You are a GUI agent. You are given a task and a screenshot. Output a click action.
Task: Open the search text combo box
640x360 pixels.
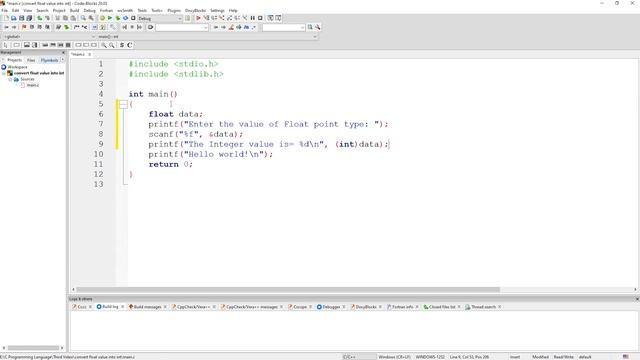(x=182, y=27)
